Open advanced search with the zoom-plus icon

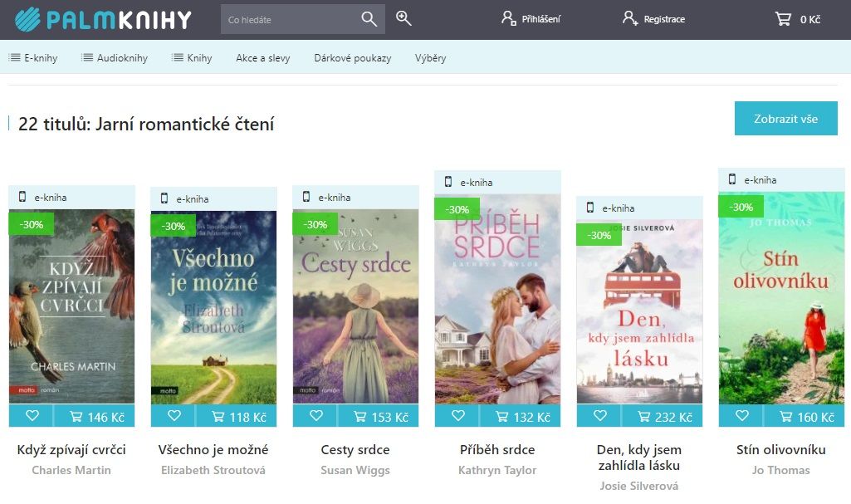click(x=403, y=18)
